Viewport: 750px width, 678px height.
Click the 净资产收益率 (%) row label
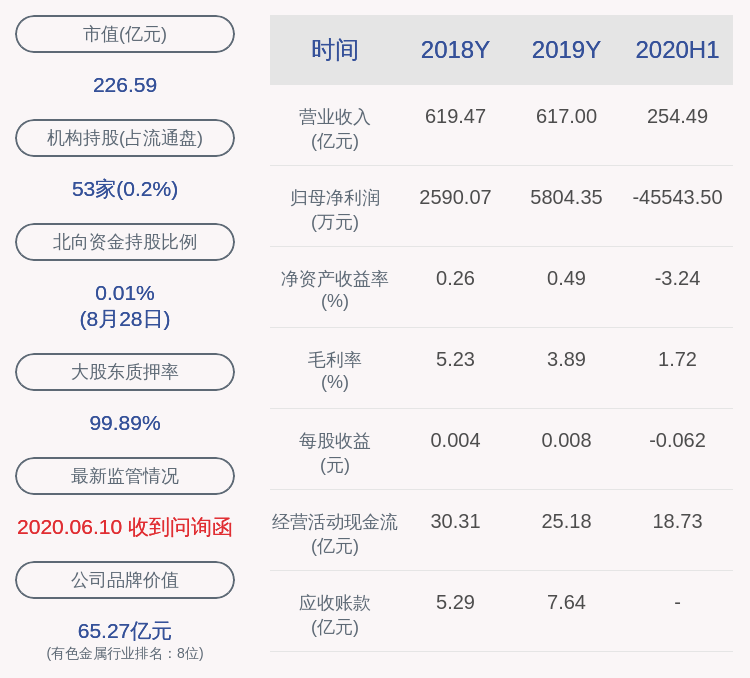point(335,290)
